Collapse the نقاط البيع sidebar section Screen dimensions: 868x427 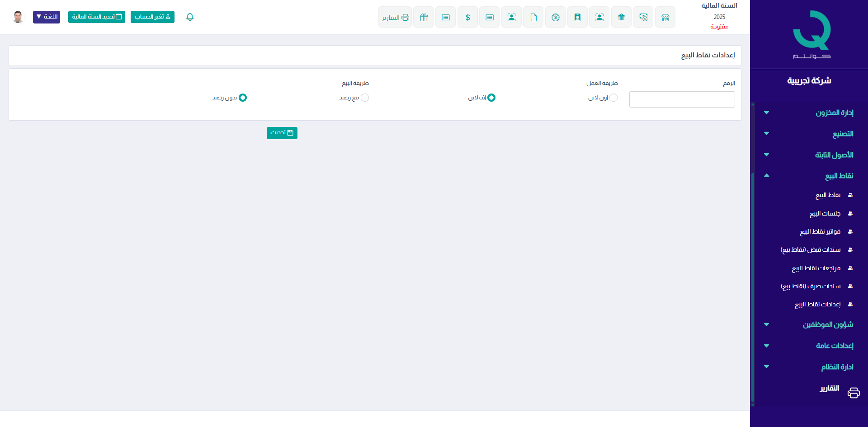coord(839,176)
